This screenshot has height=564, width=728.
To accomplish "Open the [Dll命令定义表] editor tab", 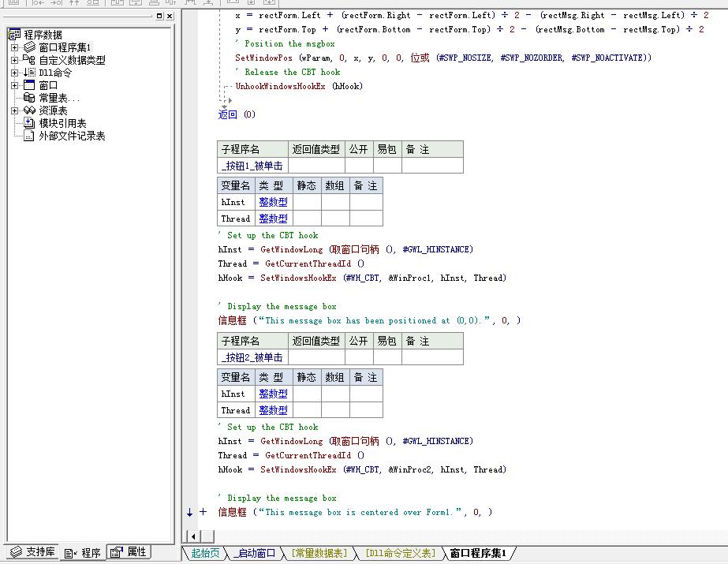I will click(x=401, y=553).
